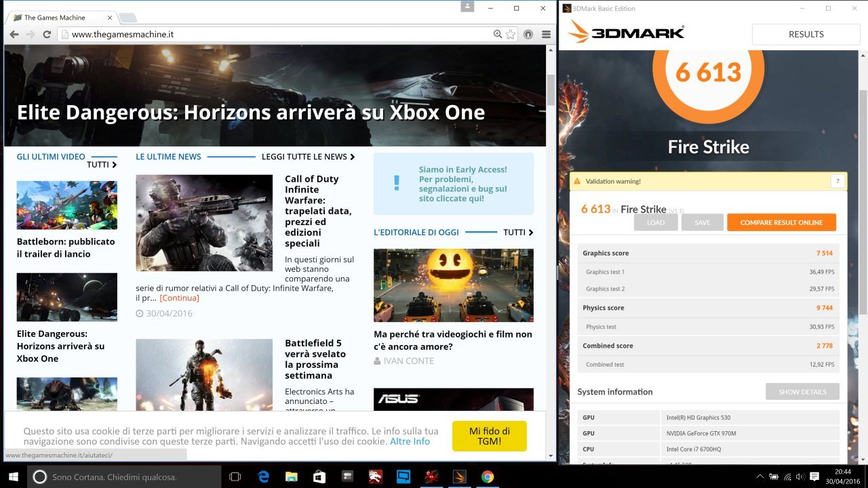This screenshot has width=868, height=488.
Task: Click the [Continua] read-more link
Action: click(x=179, y=298)
